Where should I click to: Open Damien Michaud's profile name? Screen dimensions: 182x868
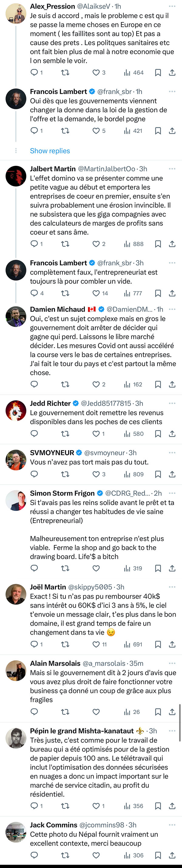click(57, 309)
